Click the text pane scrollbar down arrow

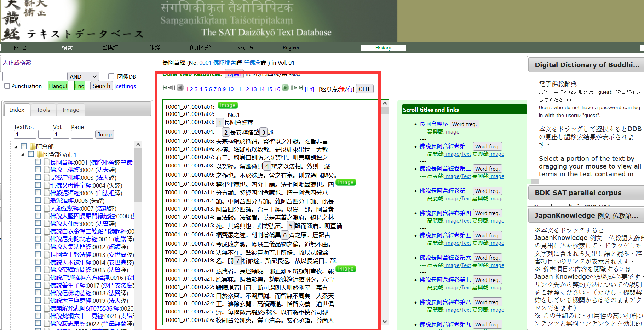coord(385,322)
